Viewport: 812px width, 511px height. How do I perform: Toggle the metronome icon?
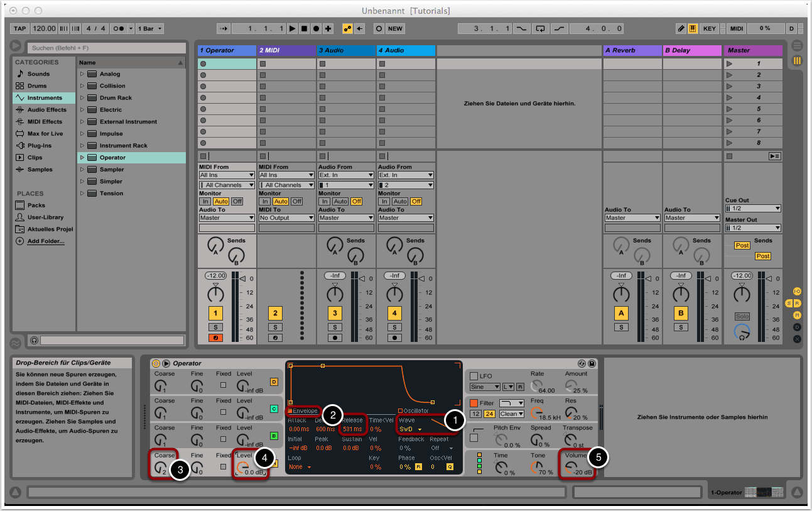coord(119,29)
